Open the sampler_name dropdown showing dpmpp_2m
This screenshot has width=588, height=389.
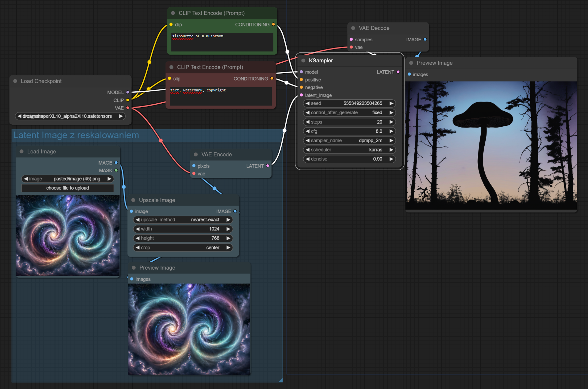tap(349, 141)
